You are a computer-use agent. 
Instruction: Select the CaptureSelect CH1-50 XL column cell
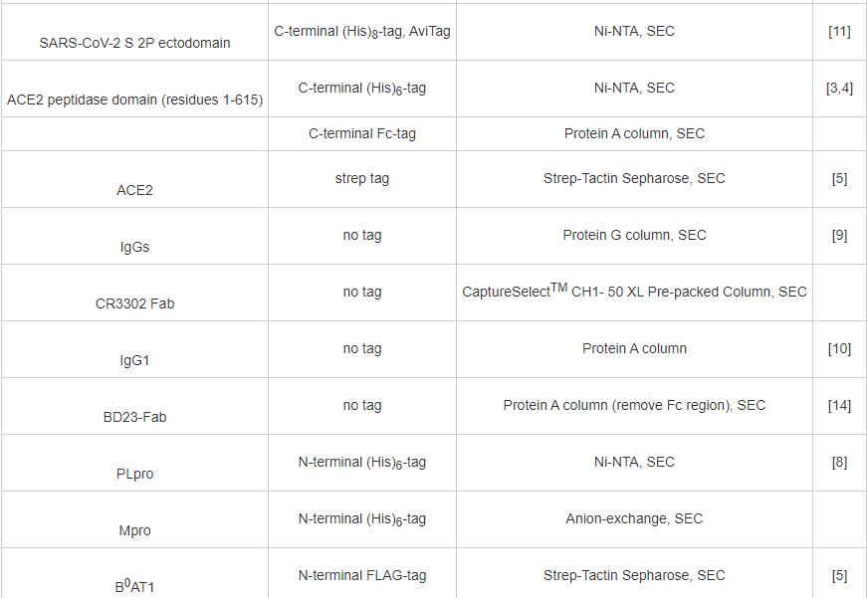634,292
